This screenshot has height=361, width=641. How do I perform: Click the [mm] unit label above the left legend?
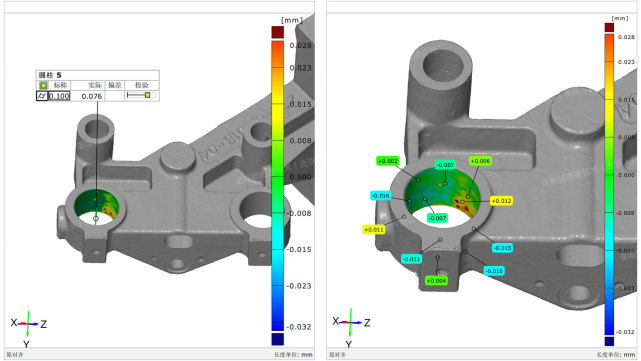click(x=292, y=20)
